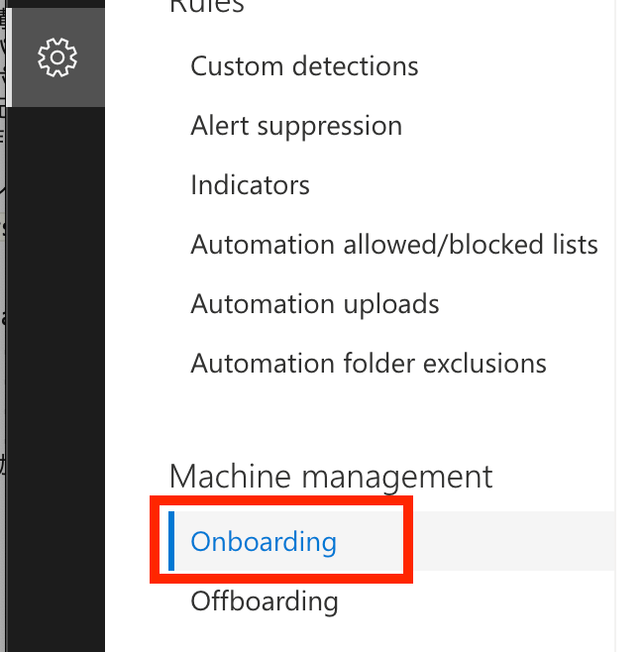The width and height of the screenshot is (644, 652).
Task: Click the Settings gear icon in the sidebar
Action: tap(57, 57)
